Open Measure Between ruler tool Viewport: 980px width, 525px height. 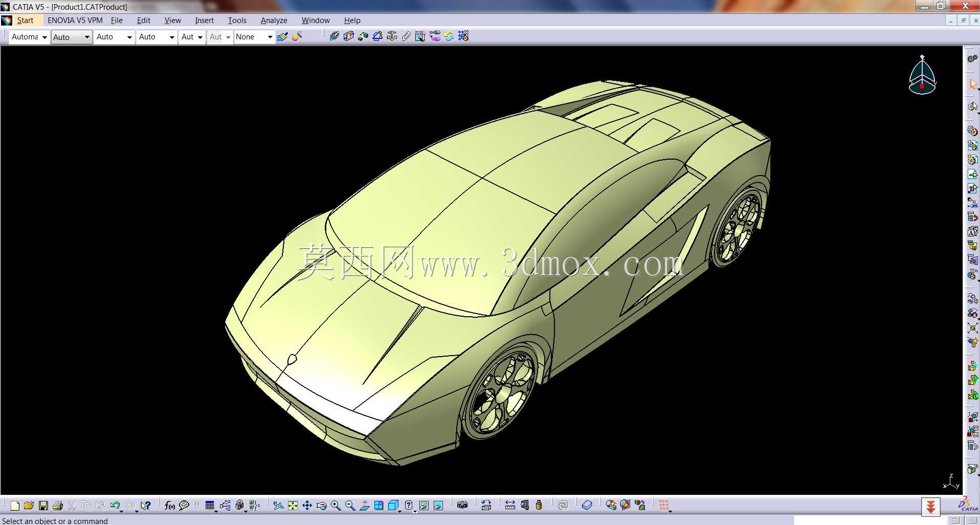click(x=510, y=506)
